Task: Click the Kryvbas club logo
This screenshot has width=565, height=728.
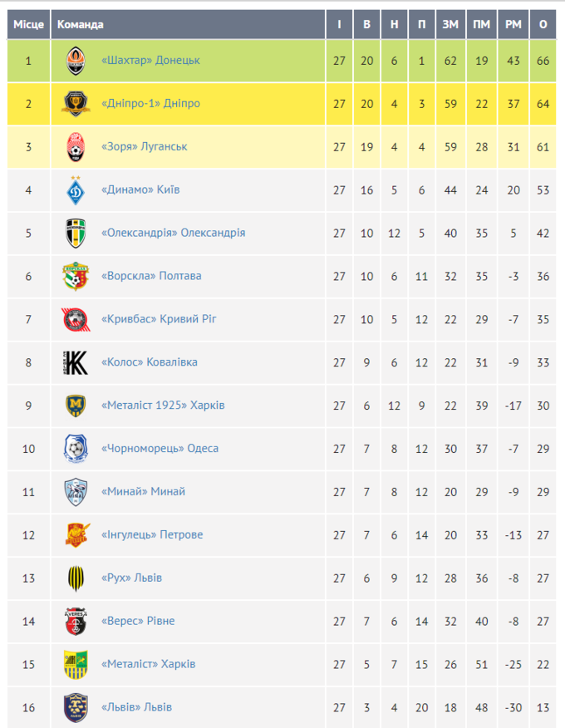Action: point(76,319)
